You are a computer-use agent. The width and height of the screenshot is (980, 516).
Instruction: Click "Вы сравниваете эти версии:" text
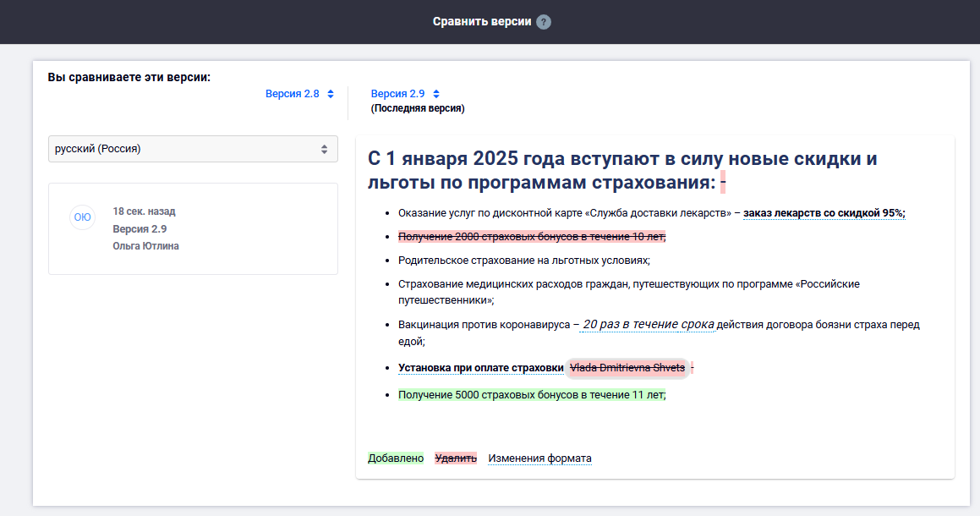pos(129,78)
